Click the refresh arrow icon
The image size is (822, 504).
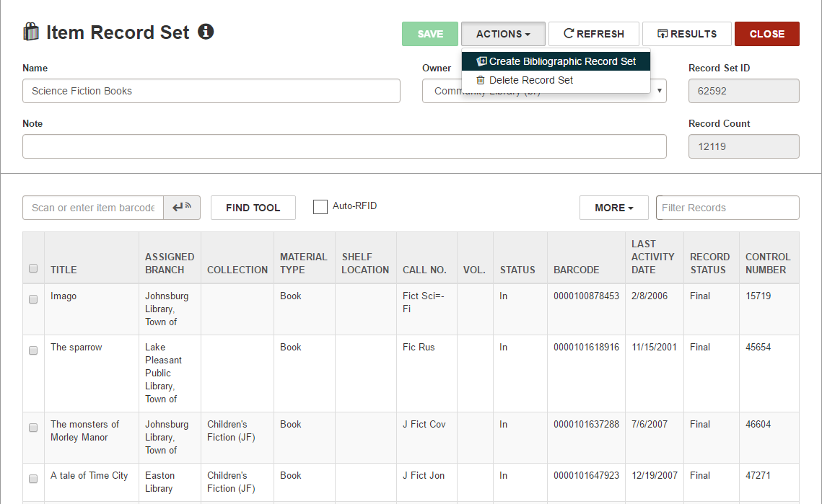(568, 34)
